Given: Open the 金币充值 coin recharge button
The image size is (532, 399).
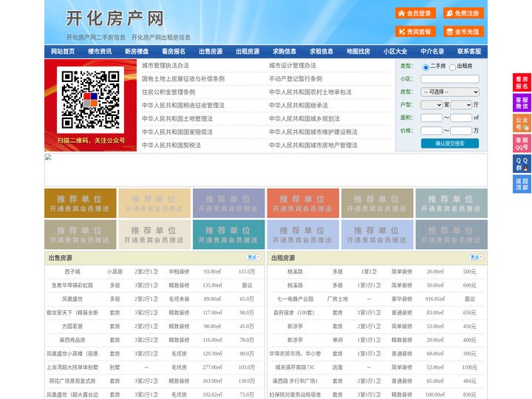Looking at the screenshot, I should 463,32.
